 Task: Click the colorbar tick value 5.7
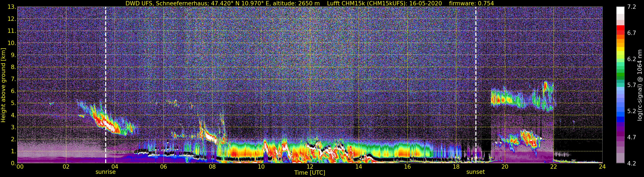click(632, 85)
